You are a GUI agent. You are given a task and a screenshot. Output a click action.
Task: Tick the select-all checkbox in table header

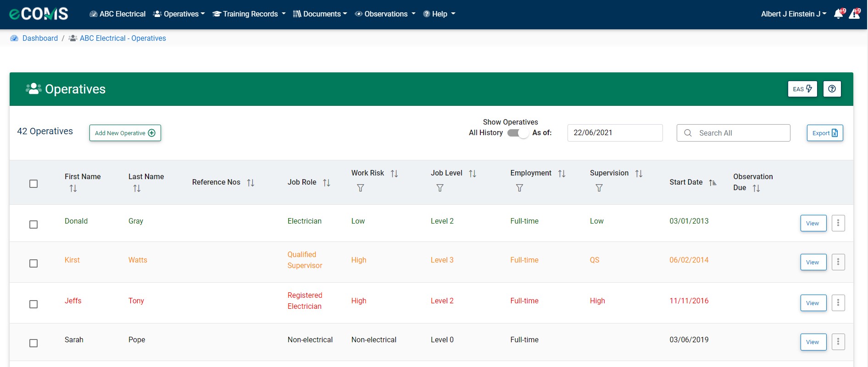coord(33,184)
